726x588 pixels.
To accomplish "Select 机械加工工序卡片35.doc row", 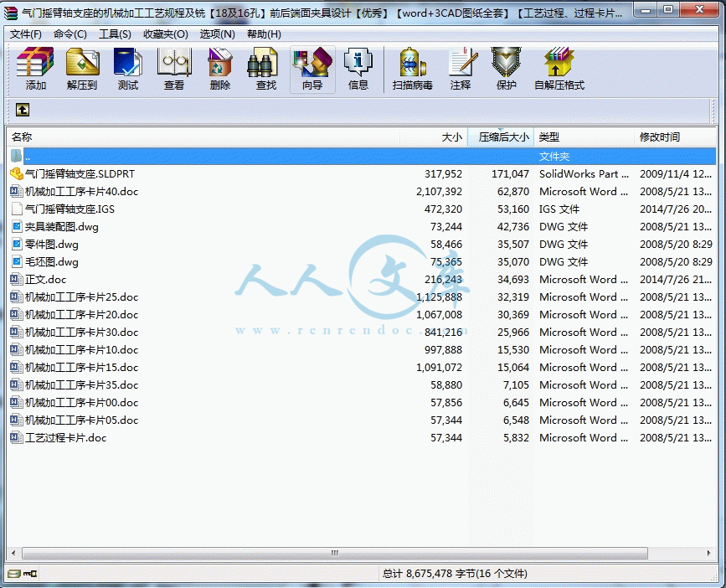I will (x=362, y=384).
